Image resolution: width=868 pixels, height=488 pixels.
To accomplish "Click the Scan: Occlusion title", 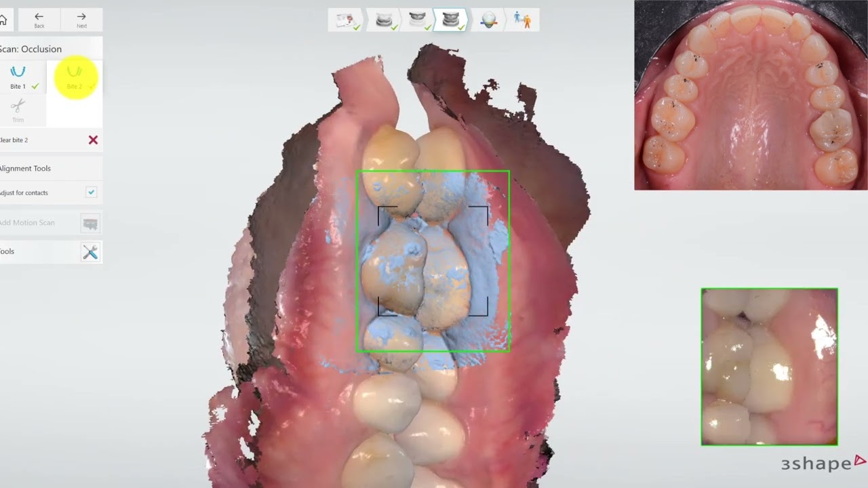I will 31,49.
